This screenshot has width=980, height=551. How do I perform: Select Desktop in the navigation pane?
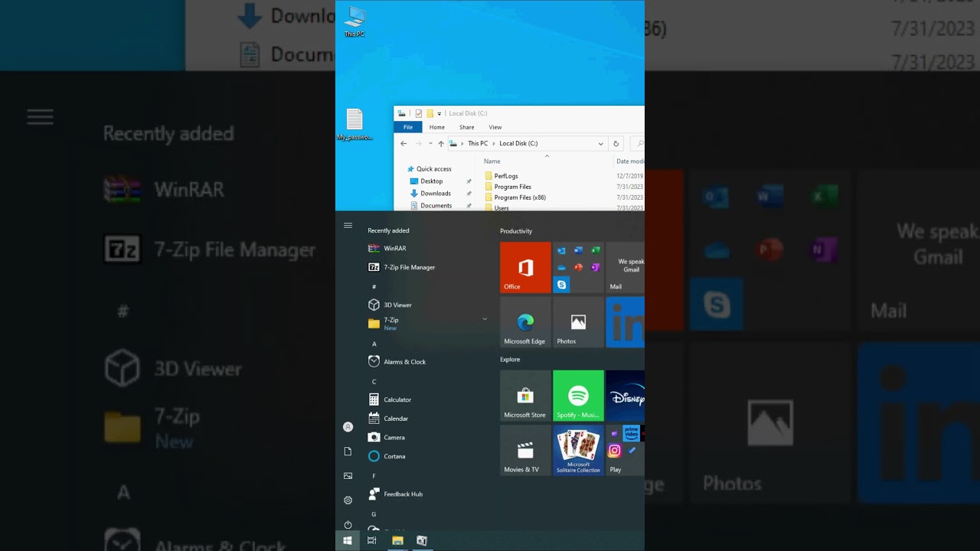432,181
